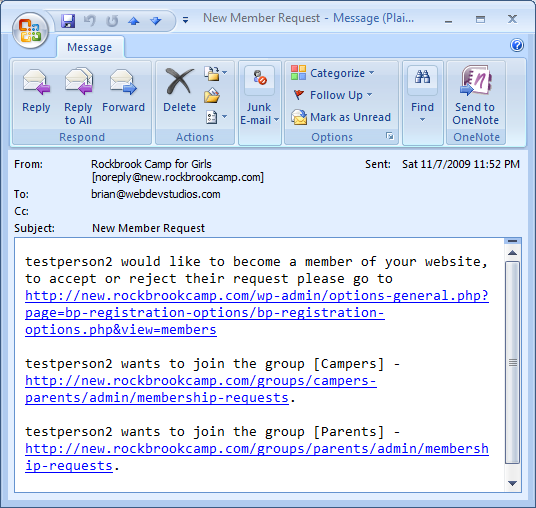The width and height of the screenshot is (536, 508).
Task: Open the campers-parents membership-requests link
Action: point(201,389)
